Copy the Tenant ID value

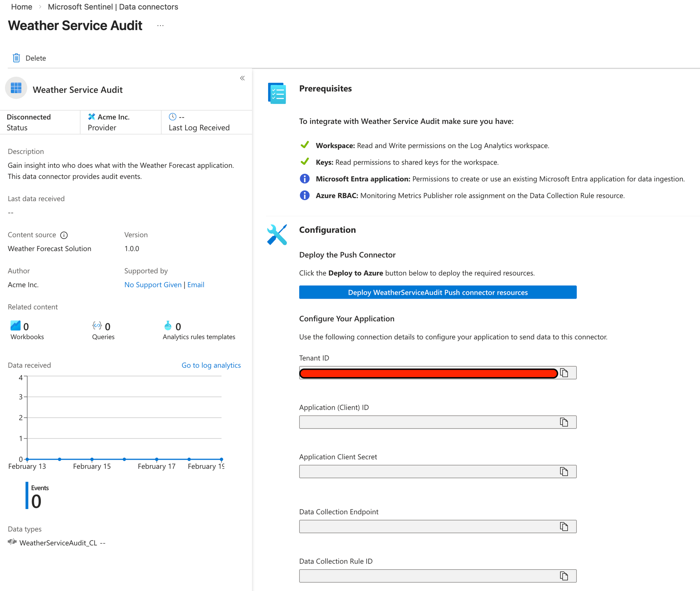pyautogui.click(x=564, y=373)
